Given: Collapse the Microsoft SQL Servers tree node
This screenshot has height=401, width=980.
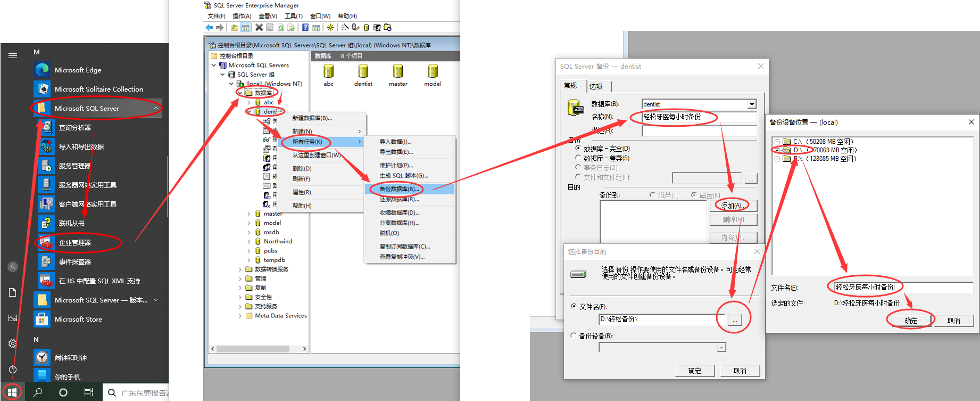Looking at the screenshot, I should coord(214,66).
